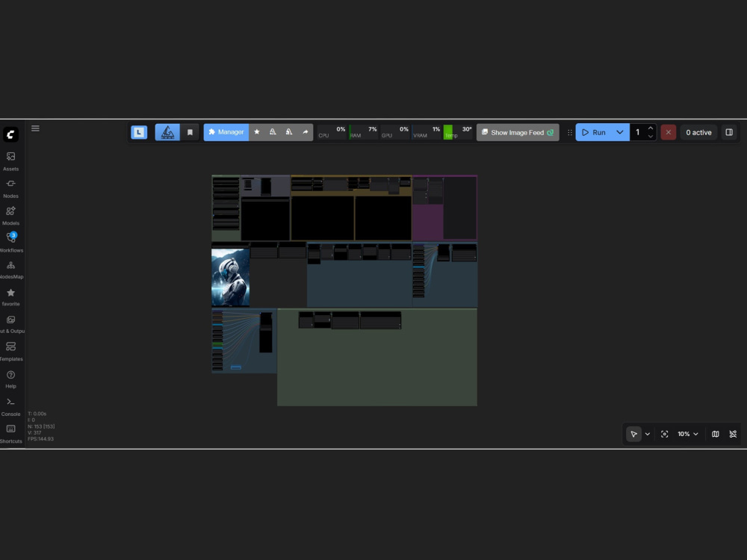747x560 pixels.
Task: Open the Workflows sidebar panel
Action: (x=10, y=243)
